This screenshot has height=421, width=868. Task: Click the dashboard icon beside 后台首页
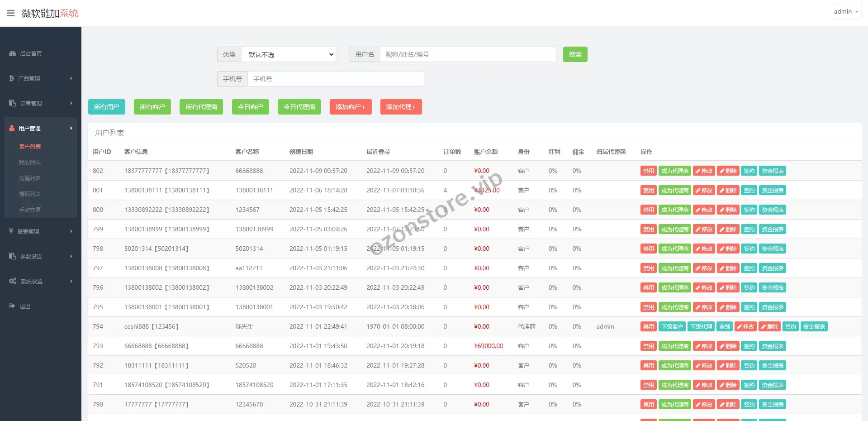click(x=12, y=53)
